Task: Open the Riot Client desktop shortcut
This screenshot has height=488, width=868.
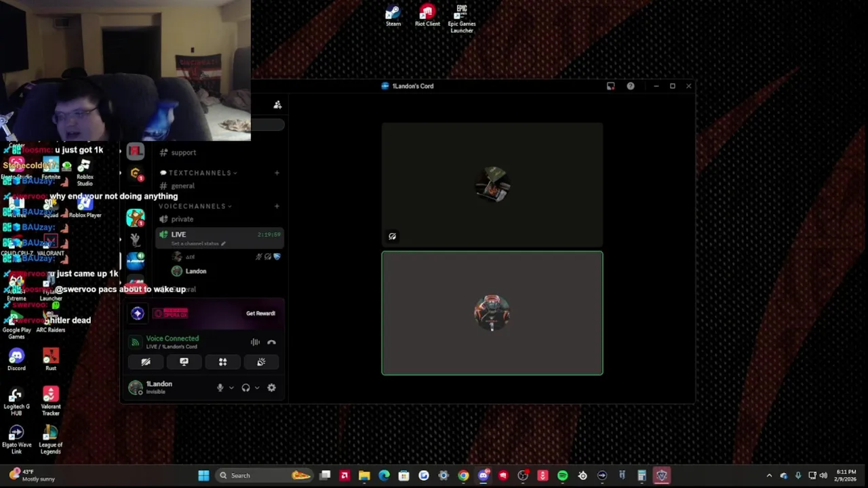Action: [427, 15]
